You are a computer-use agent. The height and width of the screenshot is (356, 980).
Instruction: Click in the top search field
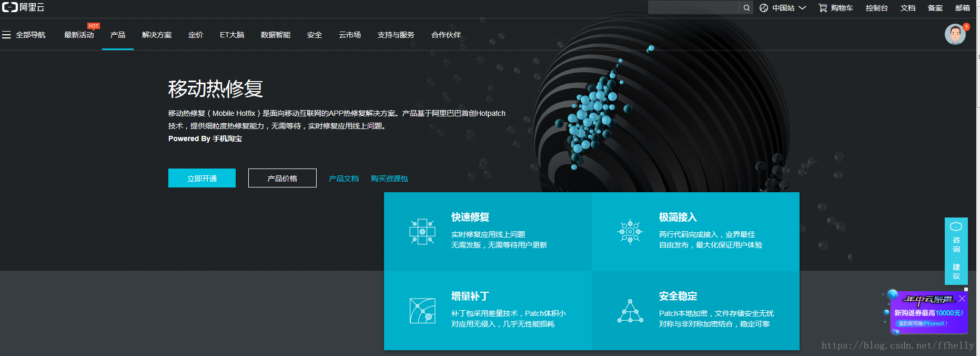[x=693, y=8]
